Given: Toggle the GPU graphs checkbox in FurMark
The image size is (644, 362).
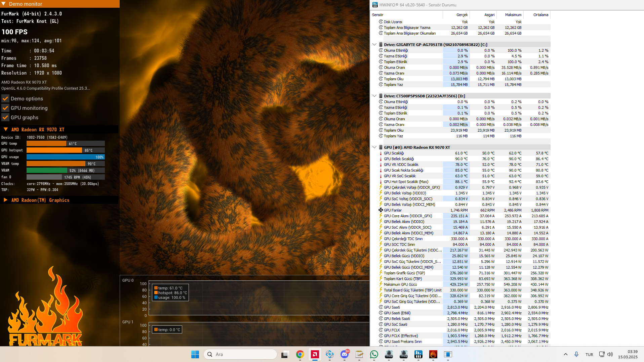Looking at the screenshot, I should [x=5, y=118].
